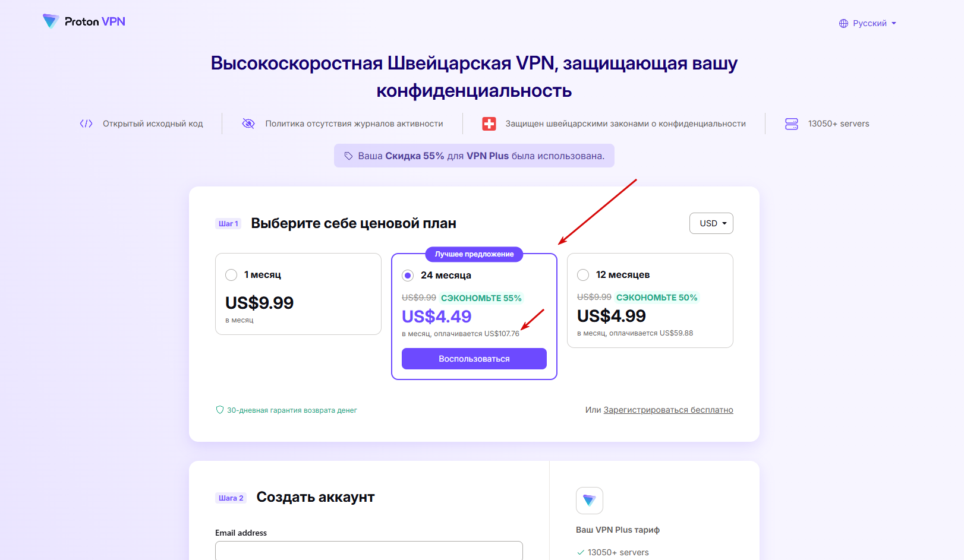Click the crossed-out eye no-logs icon
964x560 pixels.
[248, 124]
